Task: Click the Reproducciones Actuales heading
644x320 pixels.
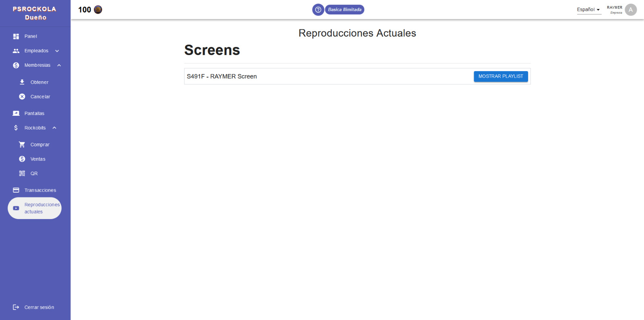Action: coord(357,33)
